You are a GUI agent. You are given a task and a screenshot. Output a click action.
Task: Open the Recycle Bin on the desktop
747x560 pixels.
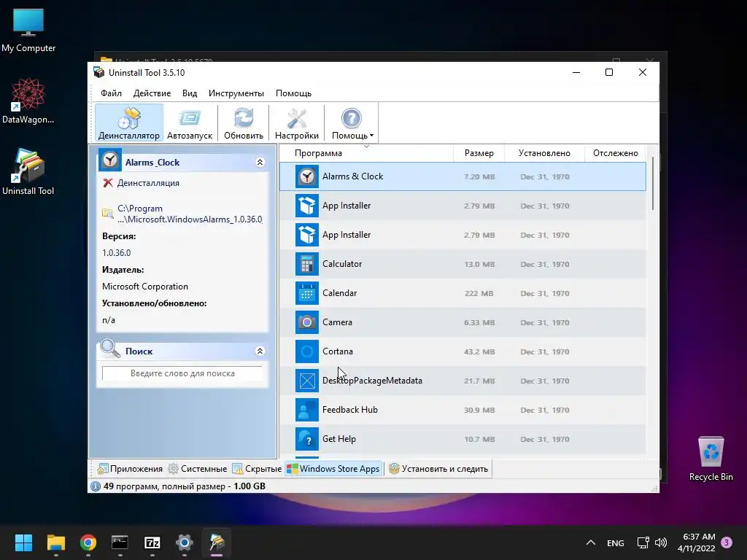click(711, 459)
